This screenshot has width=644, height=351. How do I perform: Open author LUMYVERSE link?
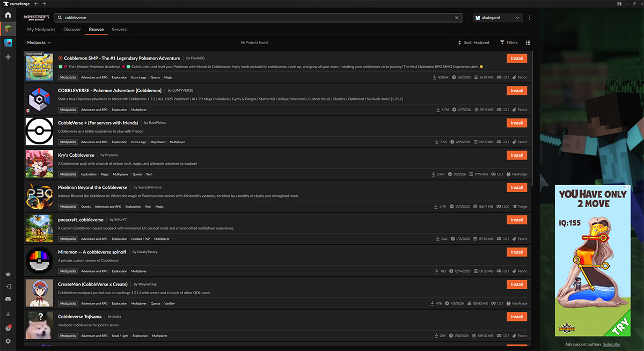pos(182,90)
